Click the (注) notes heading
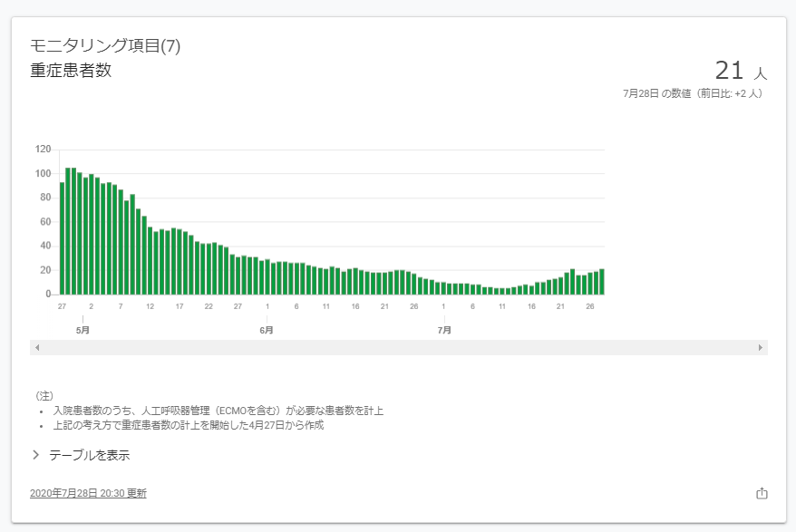796x532 pixels. click(44, 396)
